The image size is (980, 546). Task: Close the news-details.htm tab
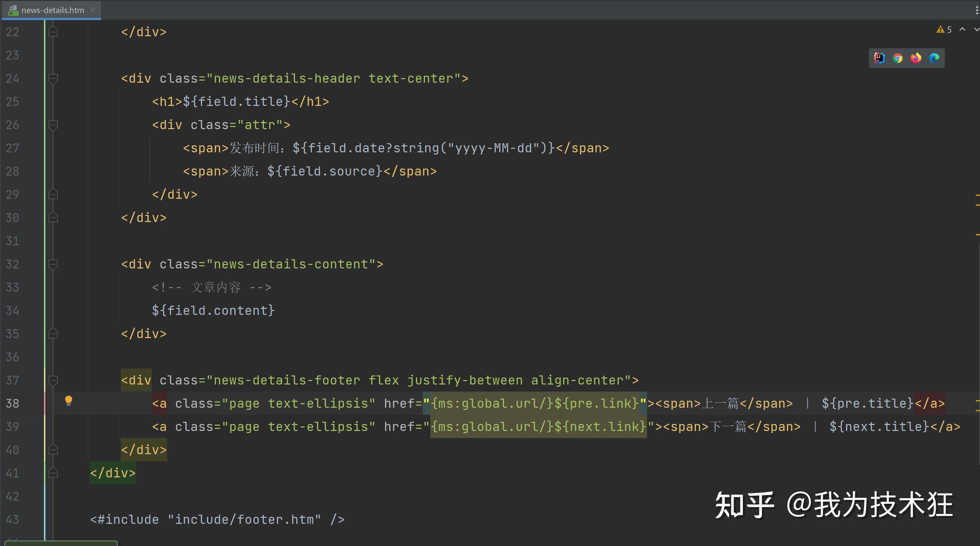pyautogui.click(x=93, y=10)
